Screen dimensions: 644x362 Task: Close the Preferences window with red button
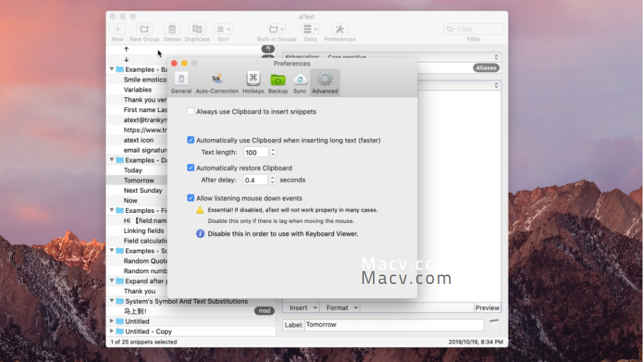point(174,63)
